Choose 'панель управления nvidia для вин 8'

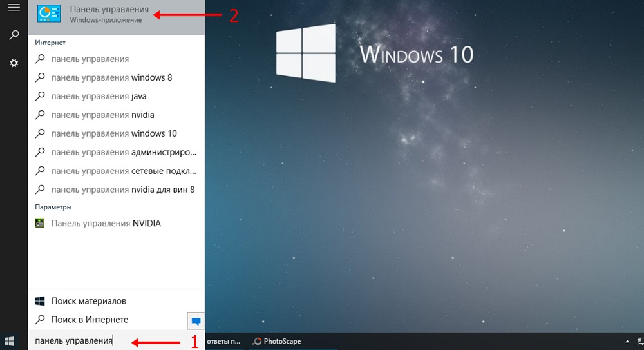click(122, 190)
